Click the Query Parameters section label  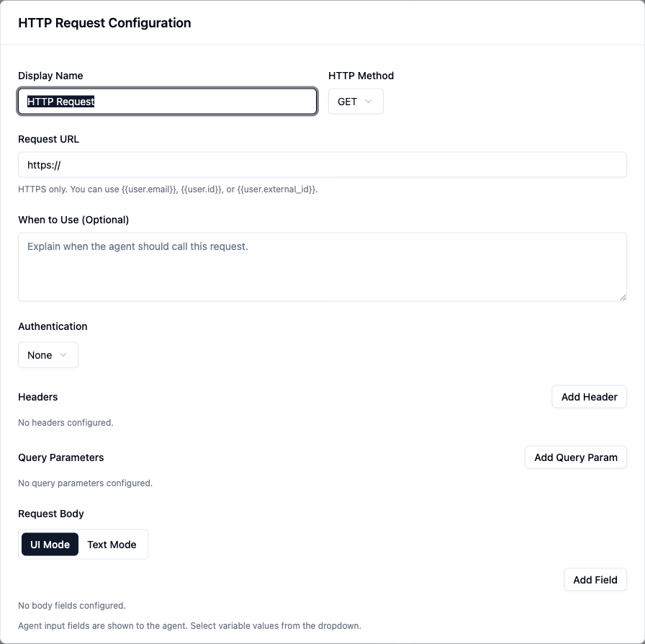point(61,457)
